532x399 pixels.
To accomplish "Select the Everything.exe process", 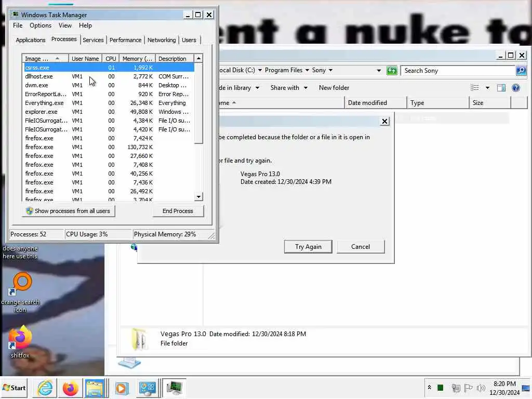I will [109, 103].
